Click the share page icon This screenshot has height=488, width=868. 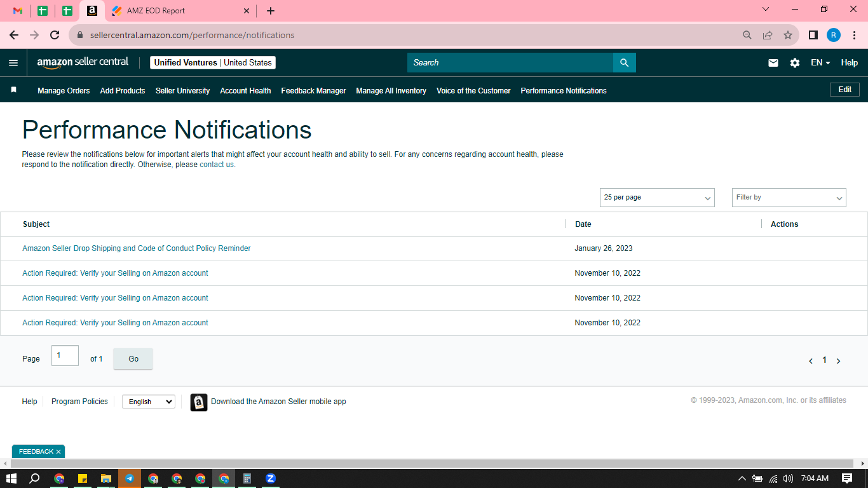768,35
